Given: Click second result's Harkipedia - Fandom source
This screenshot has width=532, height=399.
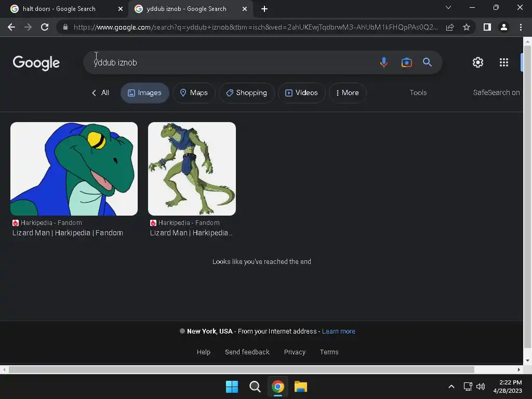Looking at the screenshot, I should [x=185, y=222].
